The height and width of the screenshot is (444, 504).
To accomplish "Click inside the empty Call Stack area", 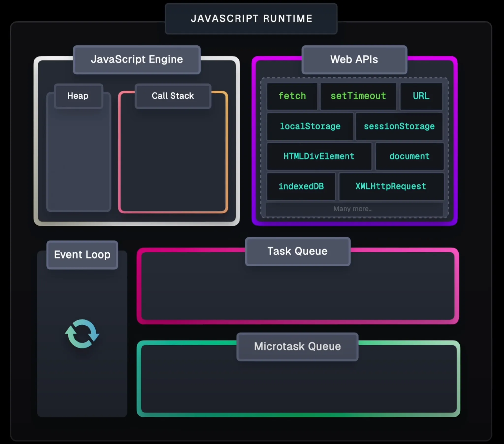I will pyautogui.click(x=173, y=160).
